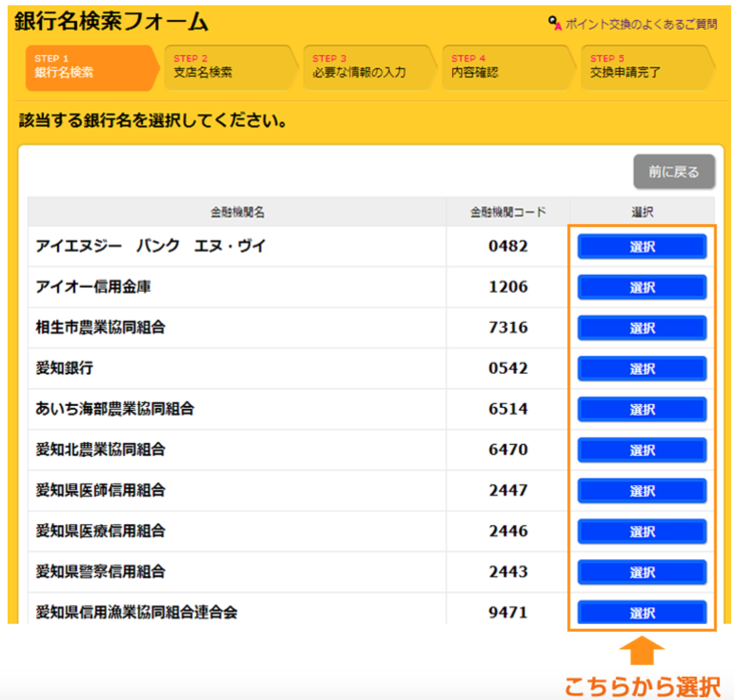This screenshot has width=734, height=700.
Task: Click the bank name 愛知銀行
Action: (64, 368)
